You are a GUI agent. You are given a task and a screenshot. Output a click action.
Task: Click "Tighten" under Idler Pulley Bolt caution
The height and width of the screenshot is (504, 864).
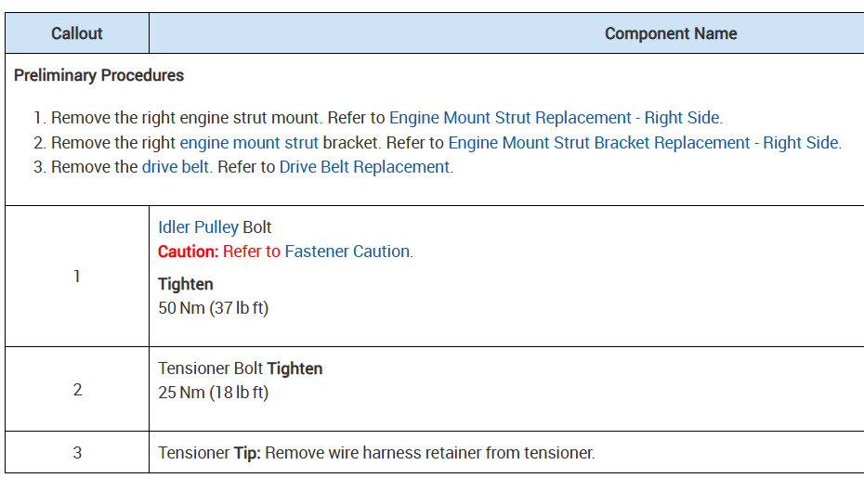(x=186, y=284)
